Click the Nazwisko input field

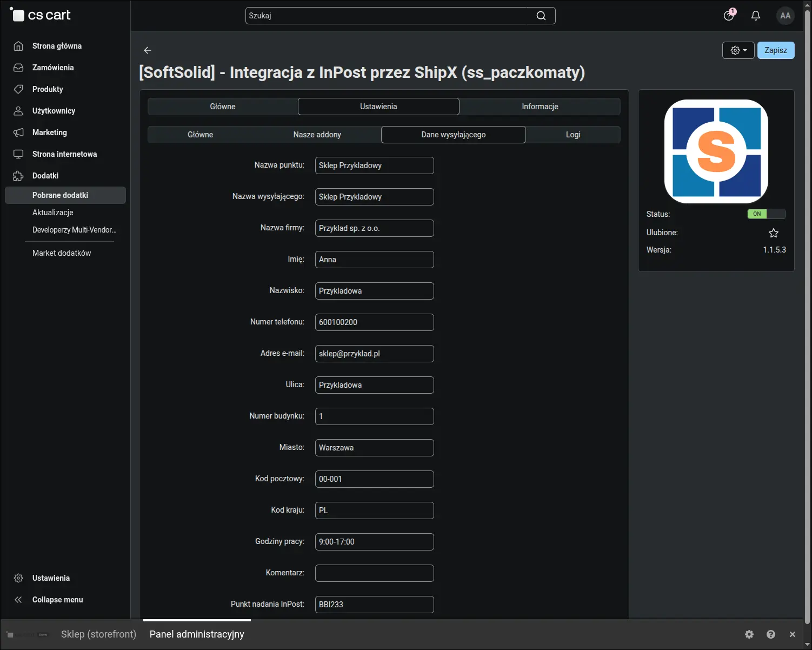tap(375, 291)
